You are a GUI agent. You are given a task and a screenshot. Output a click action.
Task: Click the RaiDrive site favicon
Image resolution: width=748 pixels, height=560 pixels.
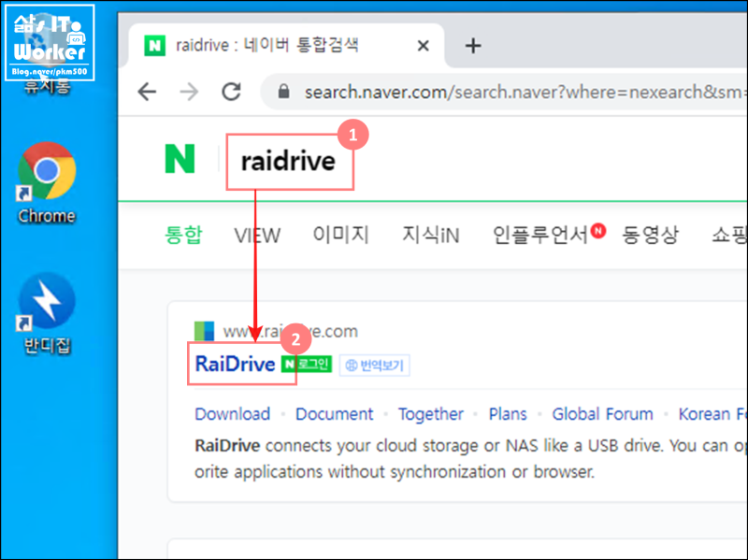[204, 331]
